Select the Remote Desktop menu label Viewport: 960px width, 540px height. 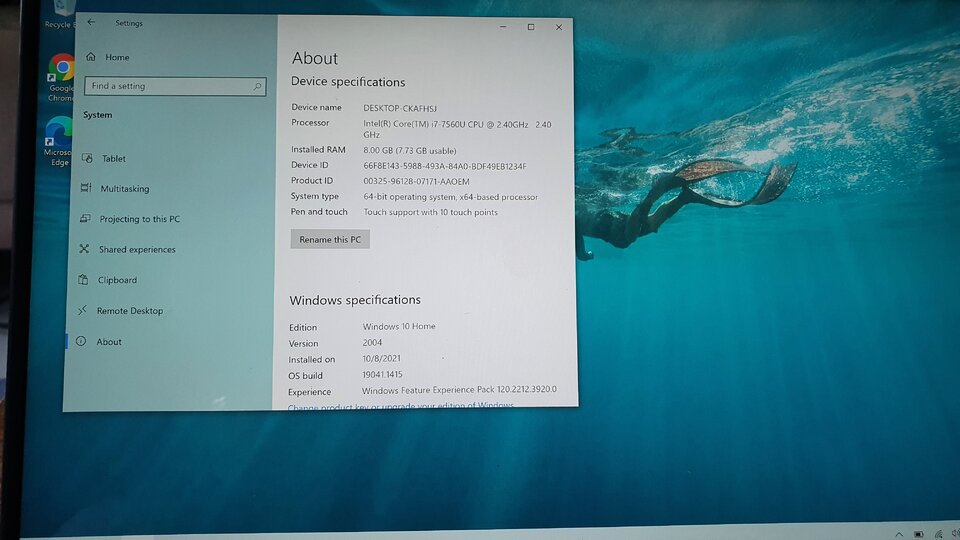[x=130, y=310]
